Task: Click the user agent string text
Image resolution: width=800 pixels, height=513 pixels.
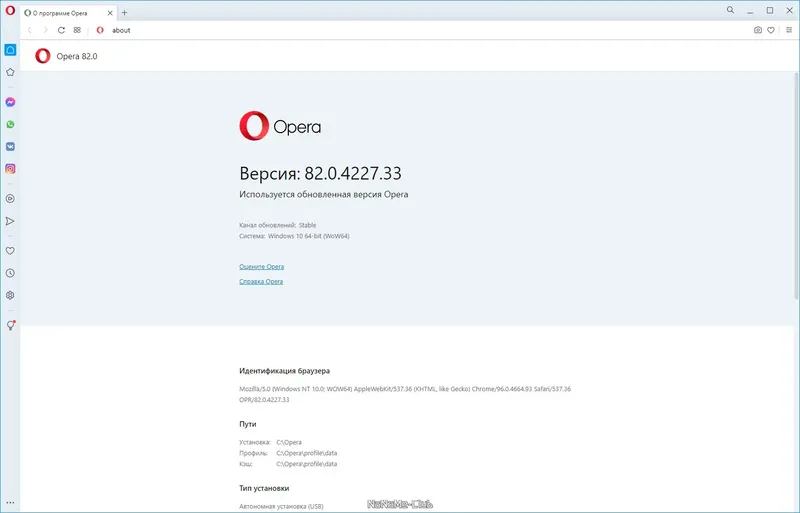Action: 405,394
